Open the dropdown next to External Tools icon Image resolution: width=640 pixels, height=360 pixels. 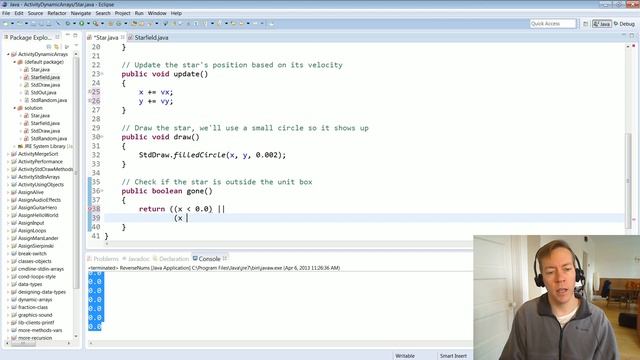(102, 24)
